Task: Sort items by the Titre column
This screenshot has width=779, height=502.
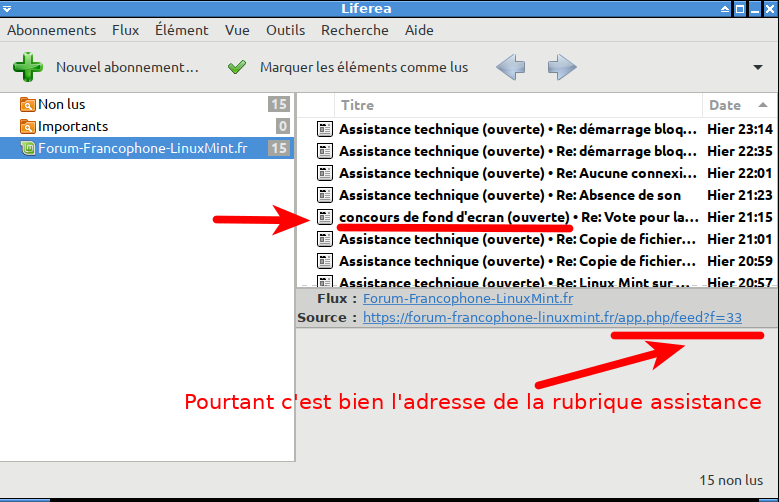Action: click(518, 105)
